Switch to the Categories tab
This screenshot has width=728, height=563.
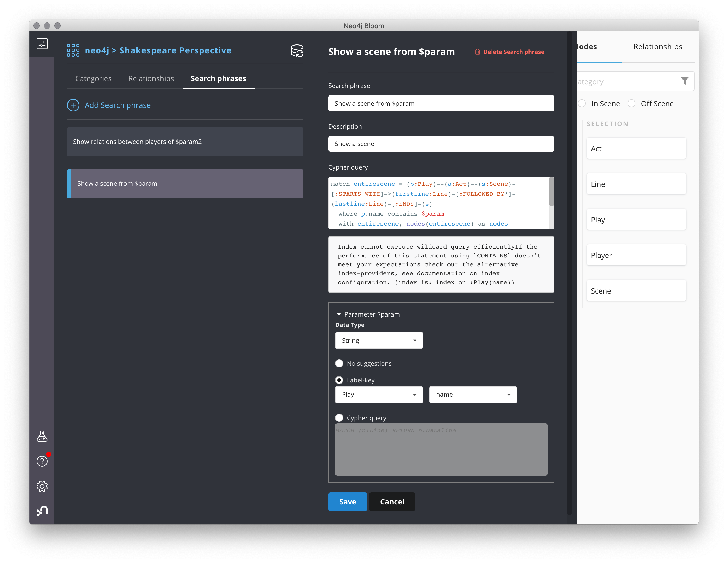coord(93,78)
